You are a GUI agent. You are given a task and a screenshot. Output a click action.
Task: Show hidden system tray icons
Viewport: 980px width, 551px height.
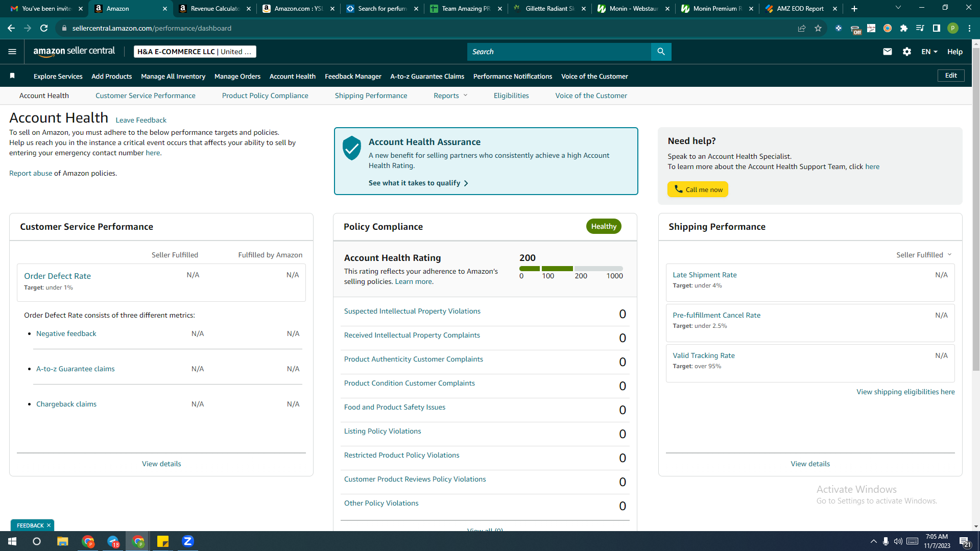pyautogui.click(x=874, y=541)
